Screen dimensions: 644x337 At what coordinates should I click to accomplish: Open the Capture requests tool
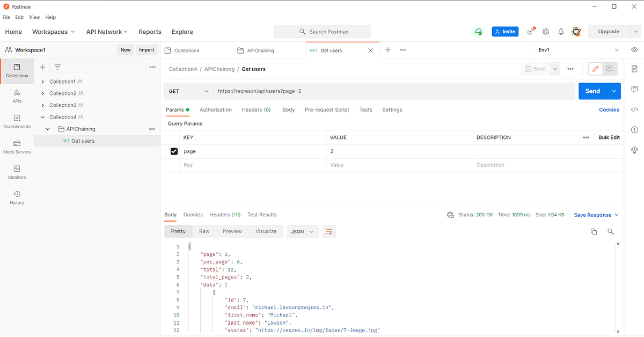click(530, 32)
